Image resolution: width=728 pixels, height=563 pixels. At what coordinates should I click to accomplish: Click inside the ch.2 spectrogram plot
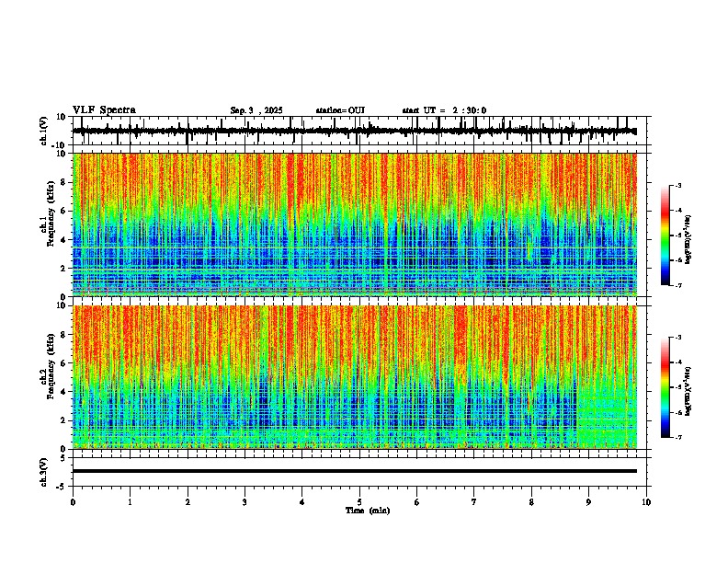click(x=355, y=377)
